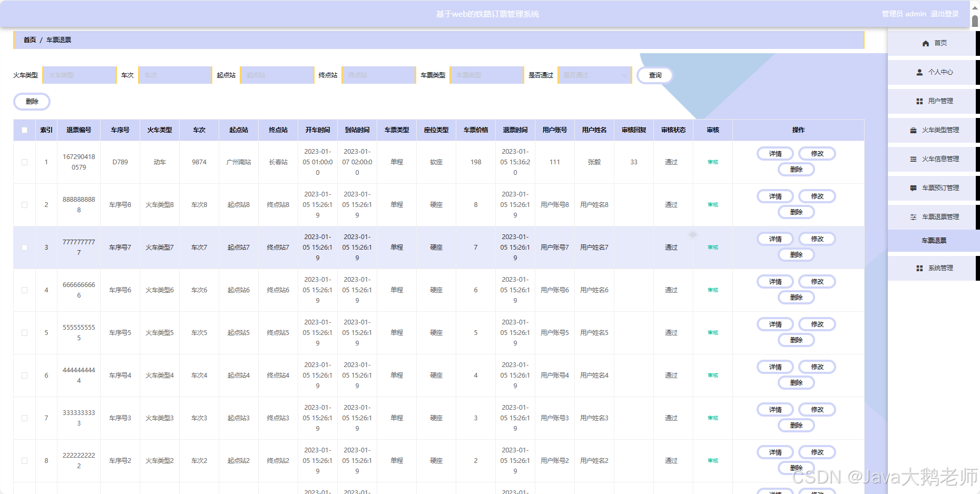Focus the 火车类型 search field
This screenshot has height=494, width=980.
point(80,75)
